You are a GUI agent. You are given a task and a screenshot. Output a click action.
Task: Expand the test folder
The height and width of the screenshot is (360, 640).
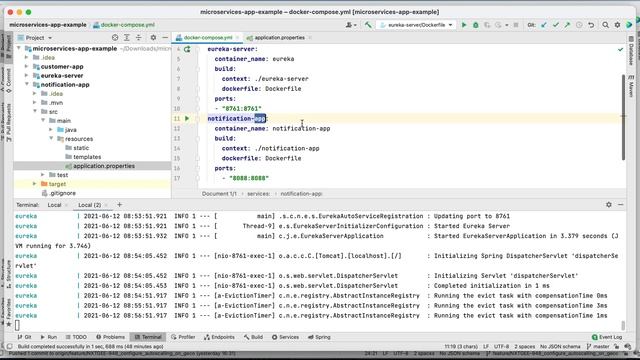tap(43, 175)
